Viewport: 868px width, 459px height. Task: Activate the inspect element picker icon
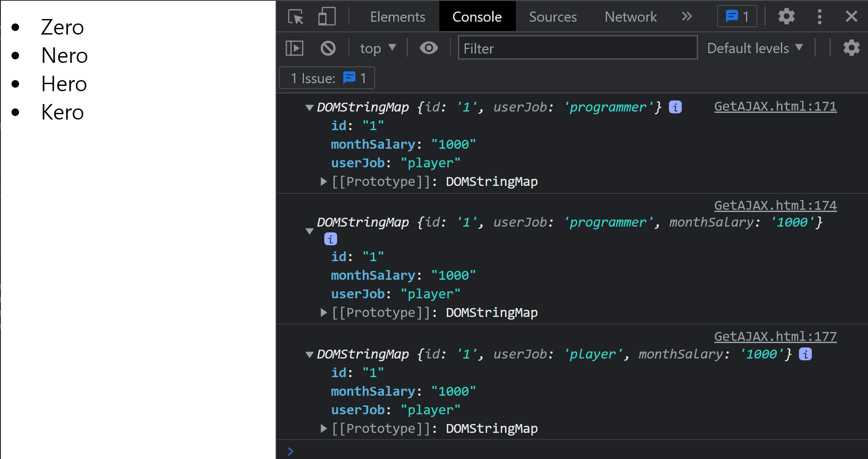coord(296,17)
